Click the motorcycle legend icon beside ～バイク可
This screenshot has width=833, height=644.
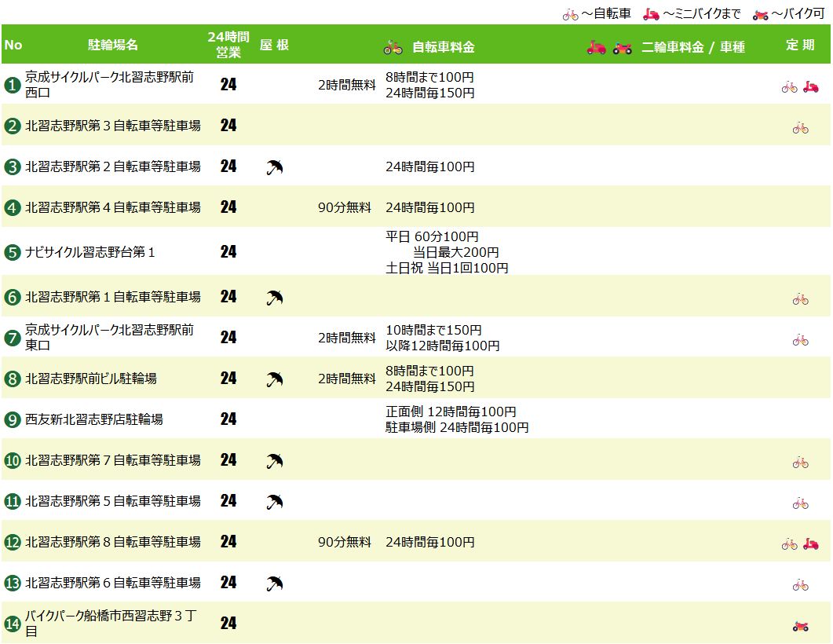pyautogui.click(x=760, y=15)
